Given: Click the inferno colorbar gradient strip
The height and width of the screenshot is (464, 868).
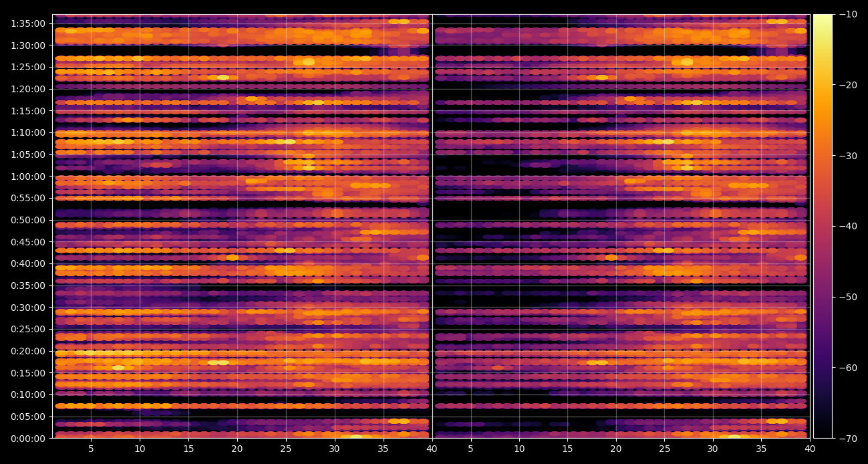Looking at the screenshot, I should pyautogui.click(x=823, y=226).
